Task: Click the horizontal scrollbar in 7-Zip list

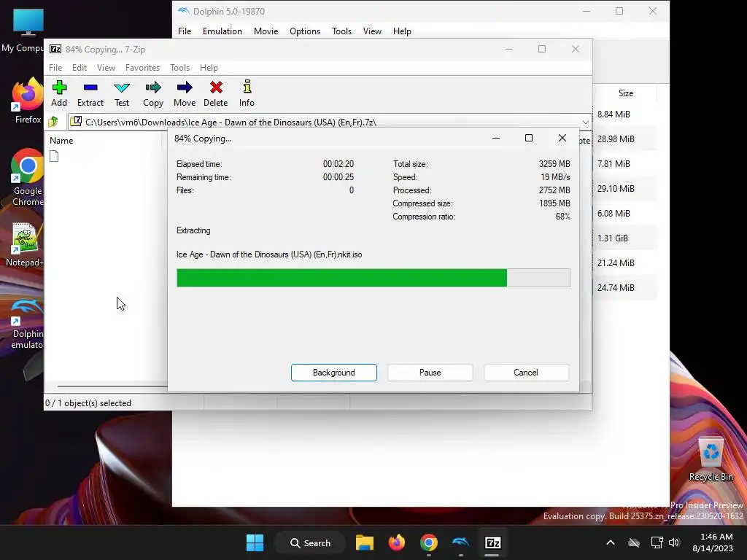Action: (112, 386)
